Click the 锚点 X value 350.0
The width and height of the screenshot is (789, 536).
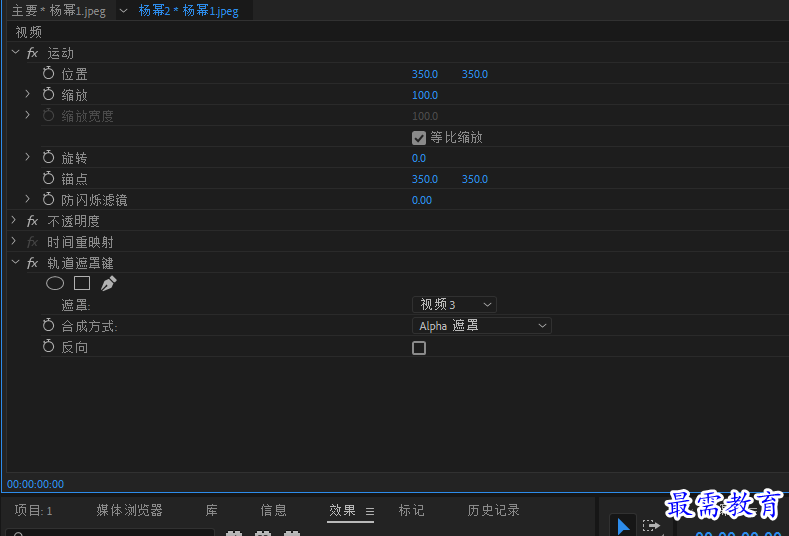point(425,179)
